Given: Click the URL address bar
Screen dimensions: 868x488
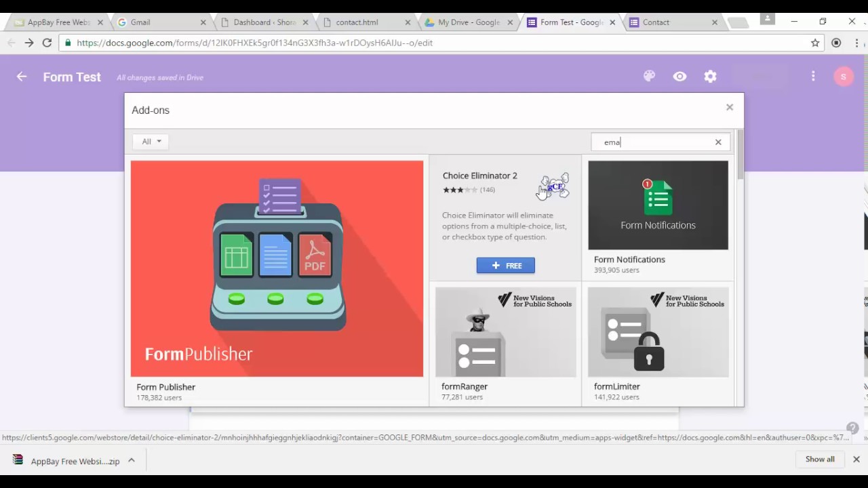Looking at the screenshot, I should [441, 43].
